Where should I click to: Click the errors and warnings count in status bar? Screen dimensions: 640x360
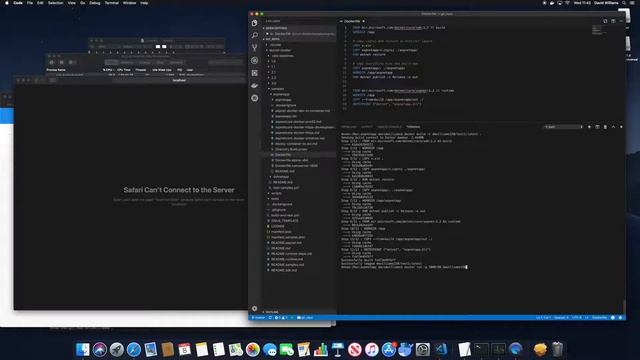pyautogui.click(x=281, y=318)
